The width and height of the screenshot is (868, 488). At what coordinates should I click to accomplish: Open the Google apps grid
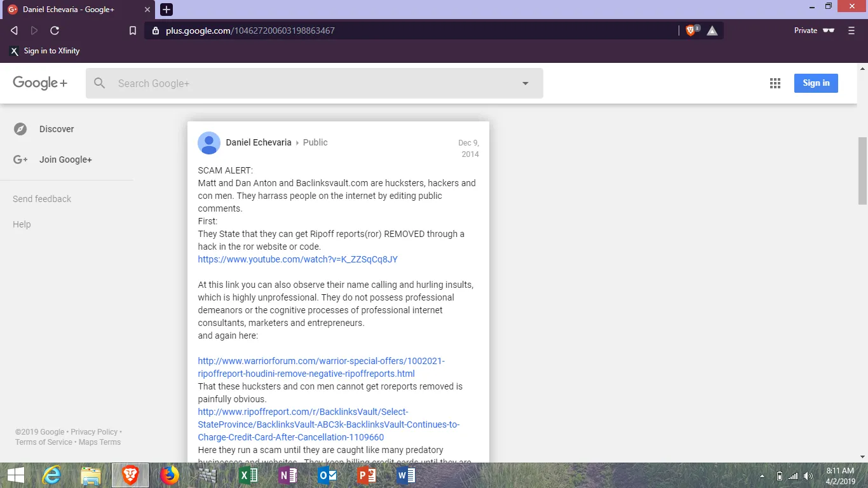click(x=775, y=83)
